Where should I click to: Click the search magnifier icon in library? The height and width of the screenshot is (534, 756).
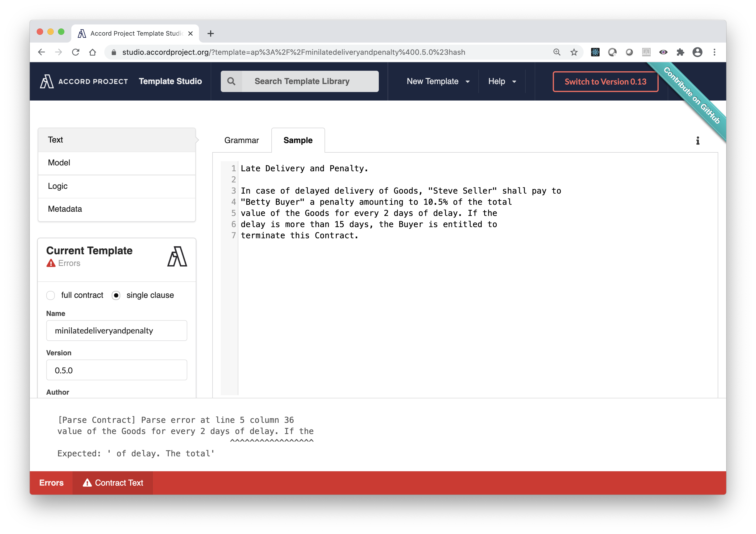(x=231, y=81)
